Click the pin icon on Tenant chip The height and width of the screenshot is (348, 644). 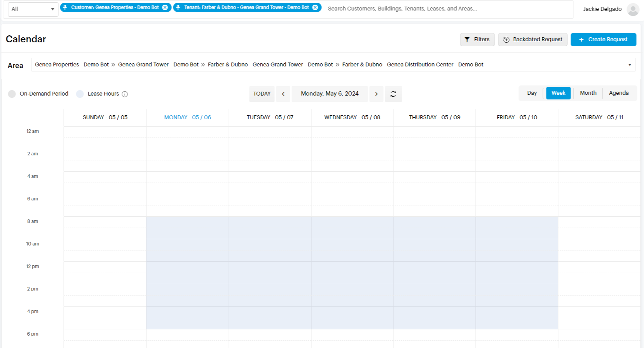point(178,7)
